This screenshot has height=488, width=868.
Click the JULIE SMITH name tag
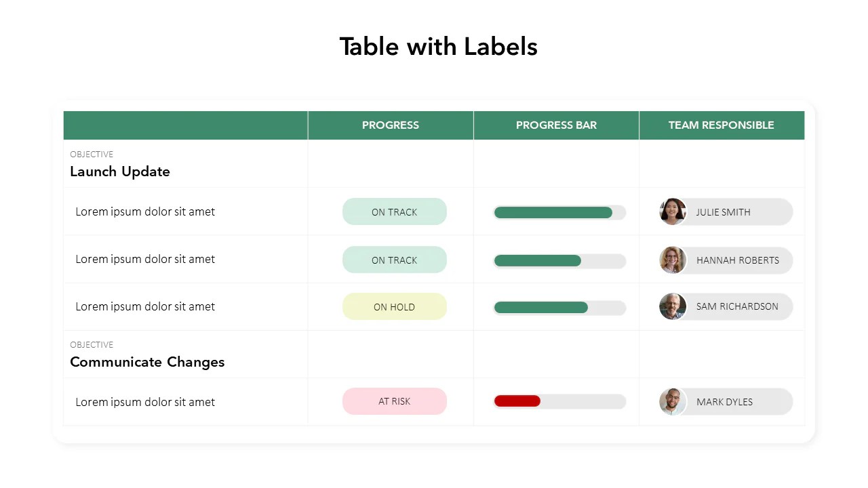723,212
